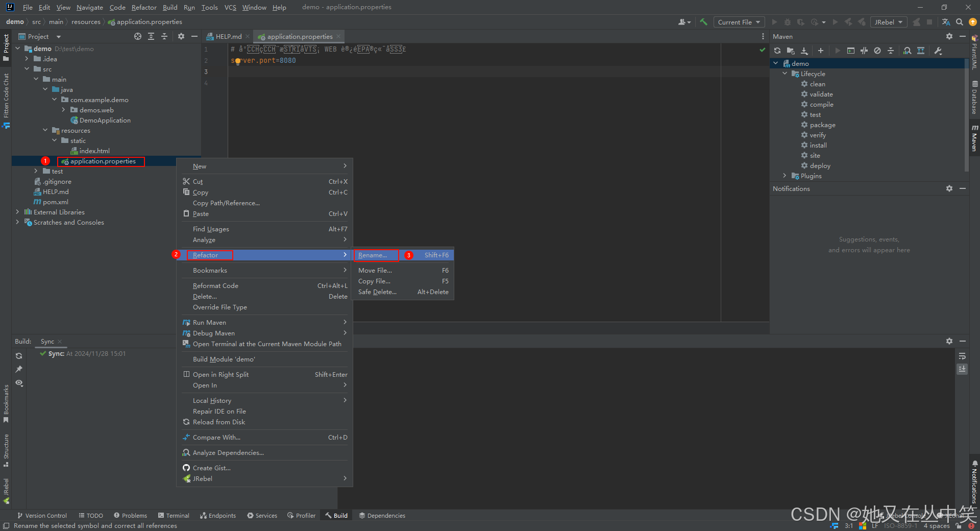This screenshot has height=531, width=980.
Task: Open the JRebel configuration dropdown
Action: [x=889, y=22]
